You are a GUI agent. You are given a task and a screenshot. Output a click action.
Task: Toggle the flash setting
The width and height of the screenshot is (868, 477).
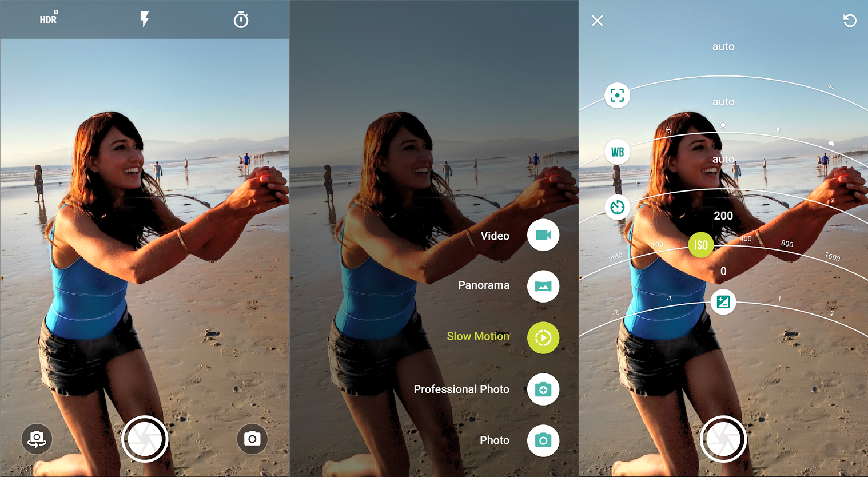point(145,19)
